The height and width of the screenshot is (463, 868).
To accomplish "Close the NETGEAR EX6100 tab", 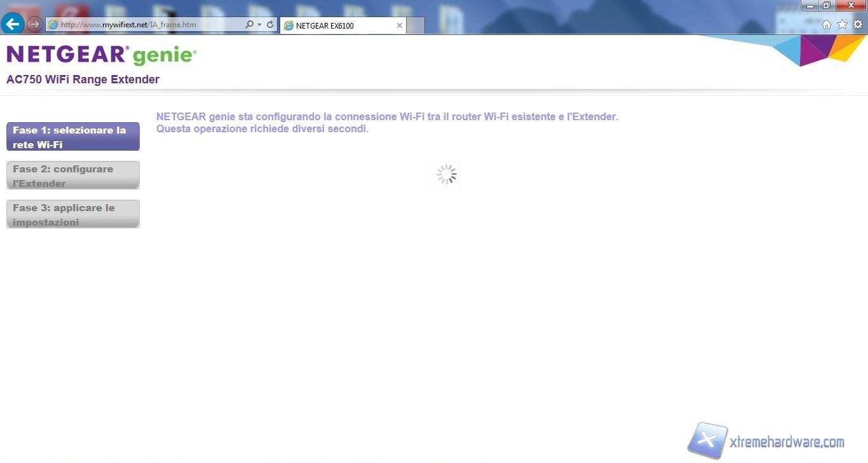I will pyautogui.click(x=399, y=26).
